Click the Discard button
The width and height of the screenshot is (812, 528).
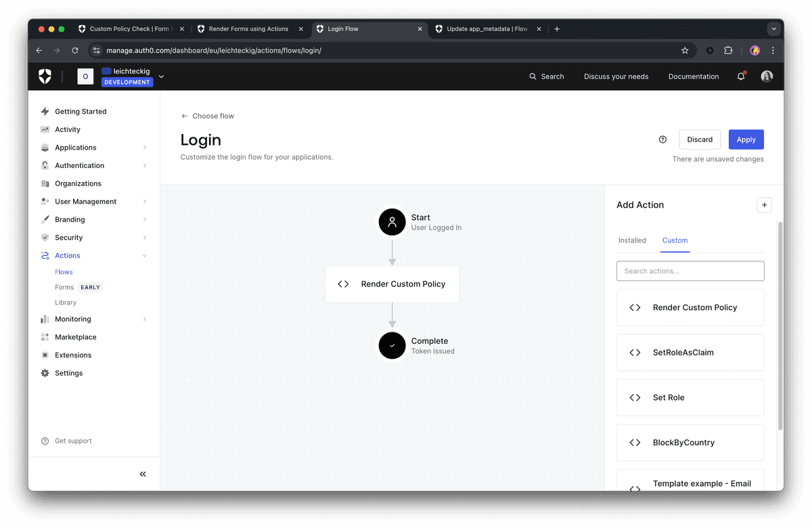(x=700, y=139)
